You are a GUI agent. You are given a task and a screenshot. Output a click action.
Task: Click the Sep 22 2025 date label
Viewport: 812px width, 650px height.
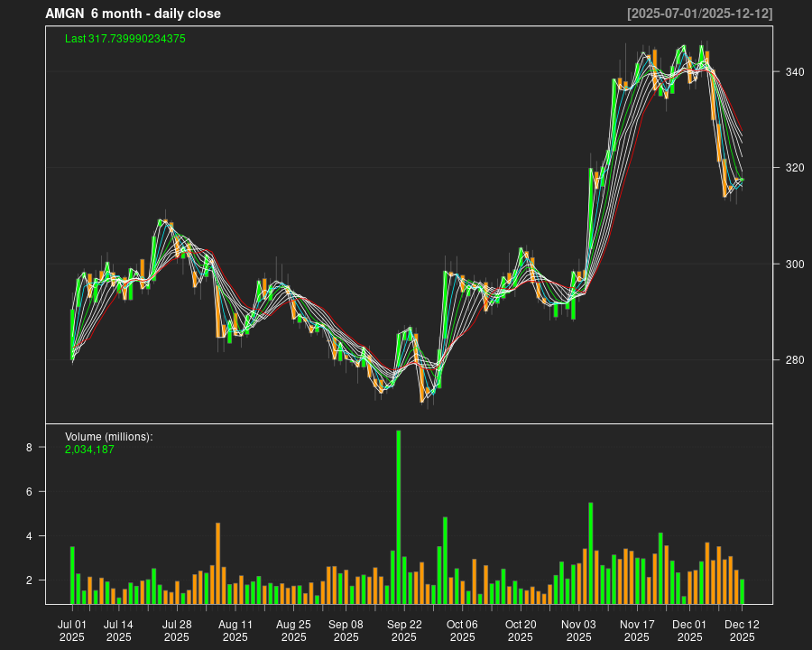pos(404,630)
